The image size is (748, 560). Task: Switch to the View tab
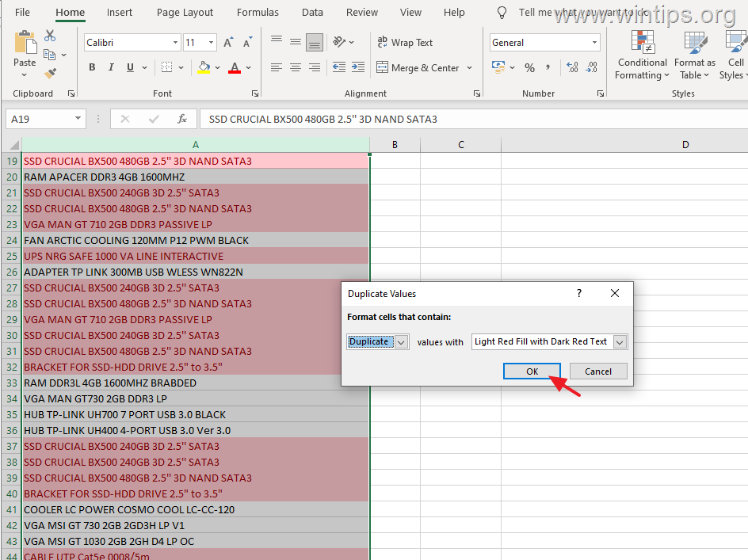(410, 13)
